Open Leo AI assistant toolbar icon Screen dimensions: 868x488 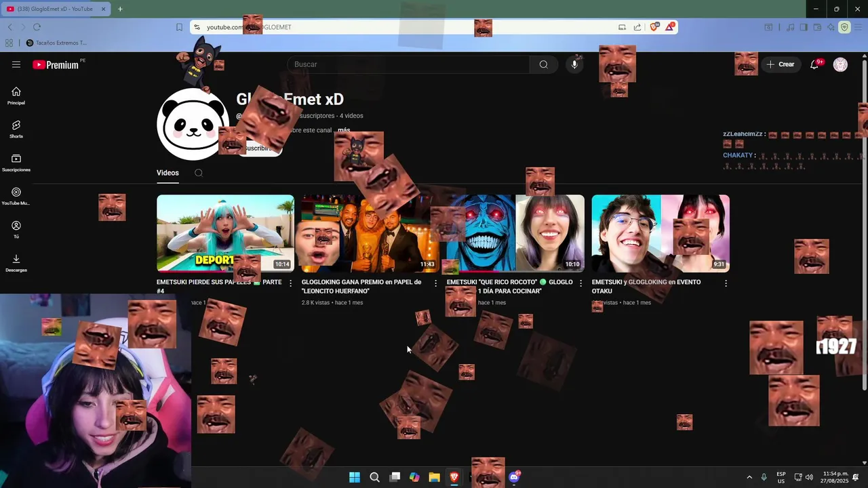click(831, 27)
